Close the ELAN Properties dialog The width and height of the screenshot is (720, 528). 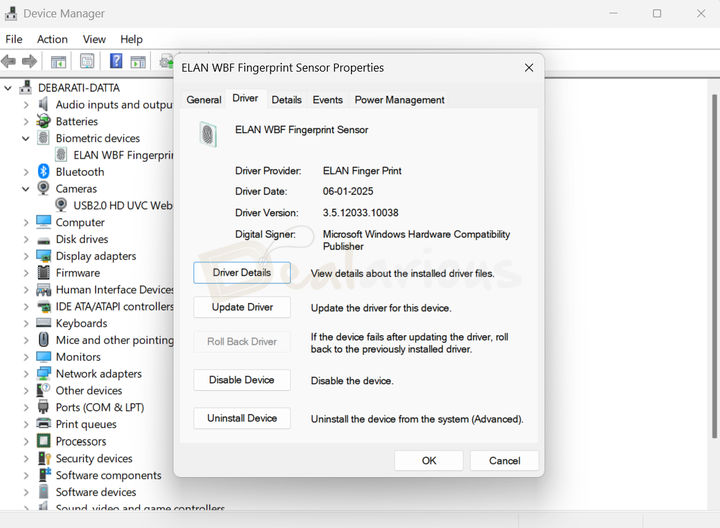[x=529, y=68]
